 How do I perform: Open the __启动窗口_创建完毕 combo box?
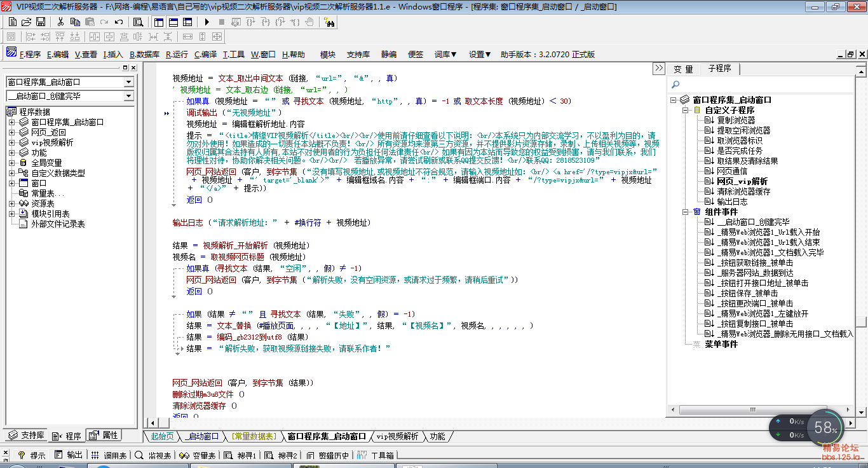click(70, 96)
